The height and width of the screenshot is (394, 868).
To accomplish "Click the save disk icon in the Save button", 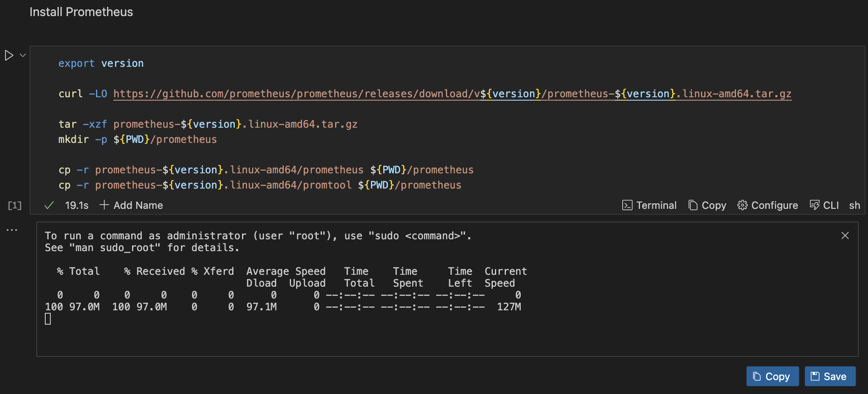I will click(815, 376).
